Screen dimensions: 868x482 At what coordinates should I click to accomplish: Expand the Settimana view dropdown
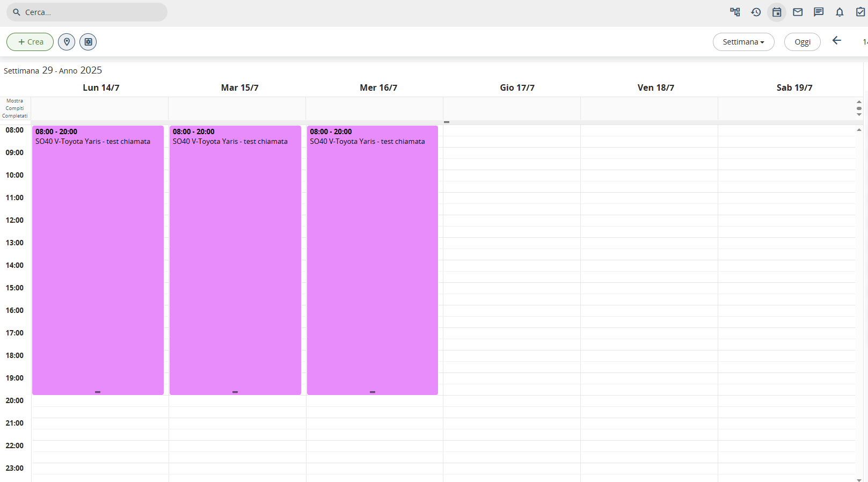click(x=743, y=42)
